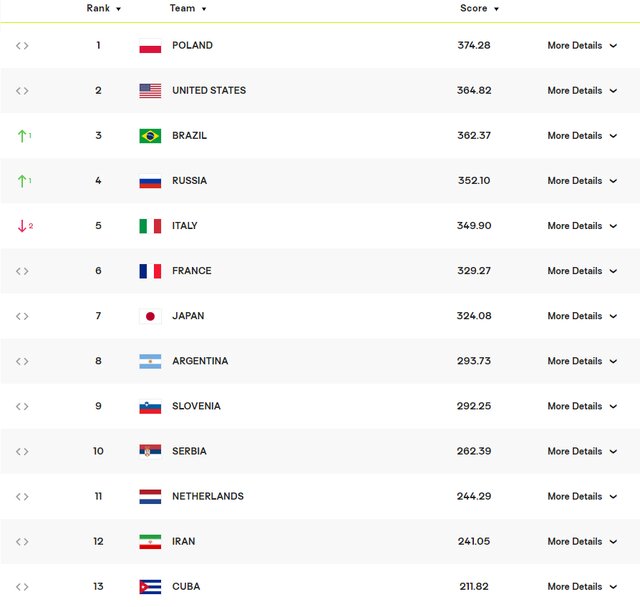Viewport: 640px width, 607px height.
Task: Sort table by Score column
Action: [479, 8]
